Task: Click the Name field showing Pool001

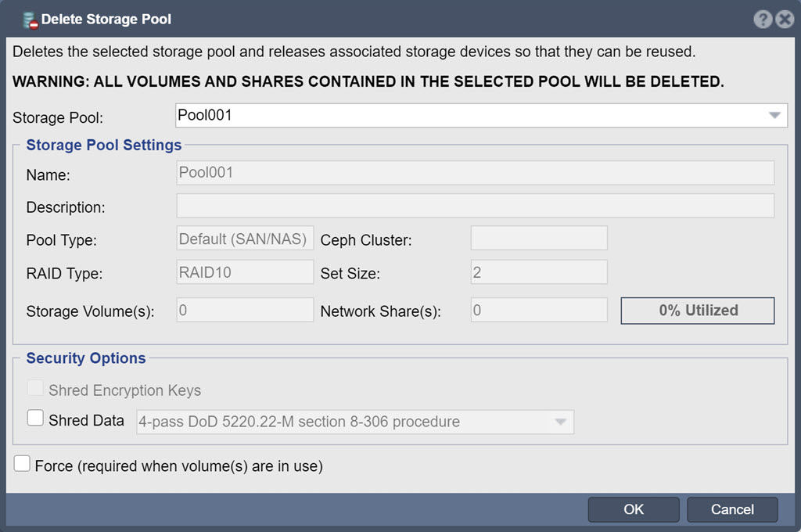Action: (476, 173)
